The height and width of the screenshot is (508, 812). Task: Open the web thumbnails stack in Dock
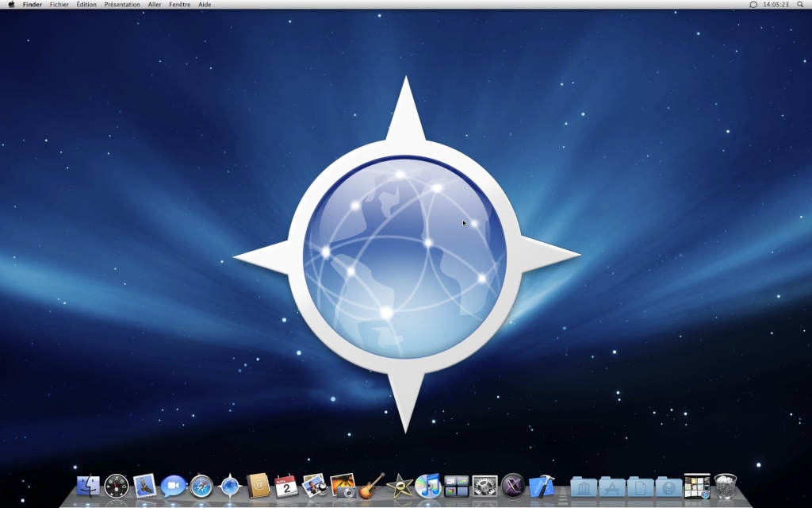[x=697, y=487]
